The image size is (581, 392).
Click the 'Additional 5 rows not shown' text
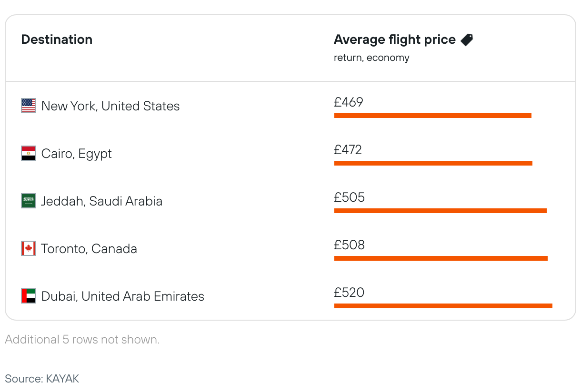(82, 340)
